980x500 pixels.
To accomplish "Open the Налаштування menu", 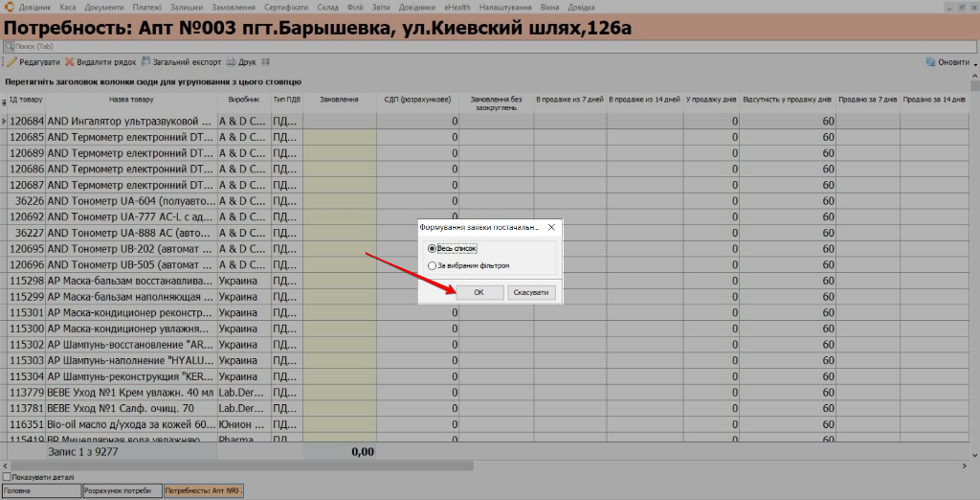I will (x=505, y=7).
